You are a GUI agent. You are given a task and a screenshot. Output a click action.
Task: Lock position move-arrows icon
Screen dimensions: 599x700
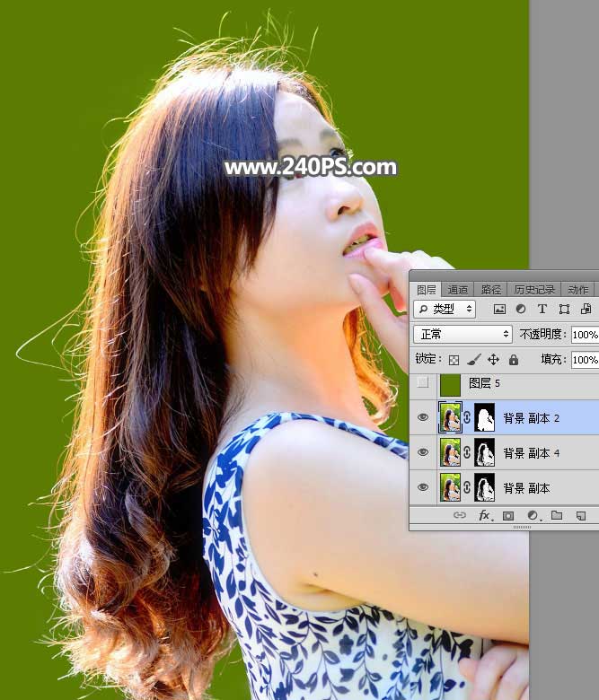tap(494, 359)
